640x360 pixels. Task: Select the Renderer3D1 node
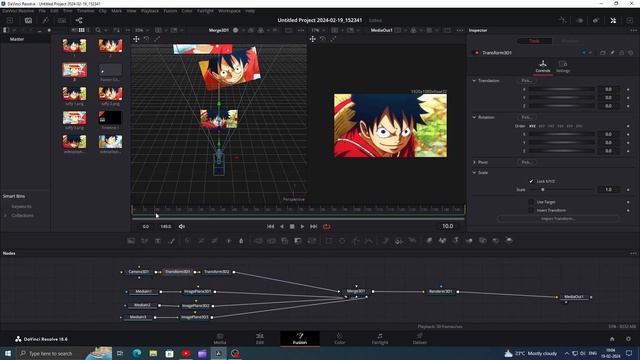(440, 291)
